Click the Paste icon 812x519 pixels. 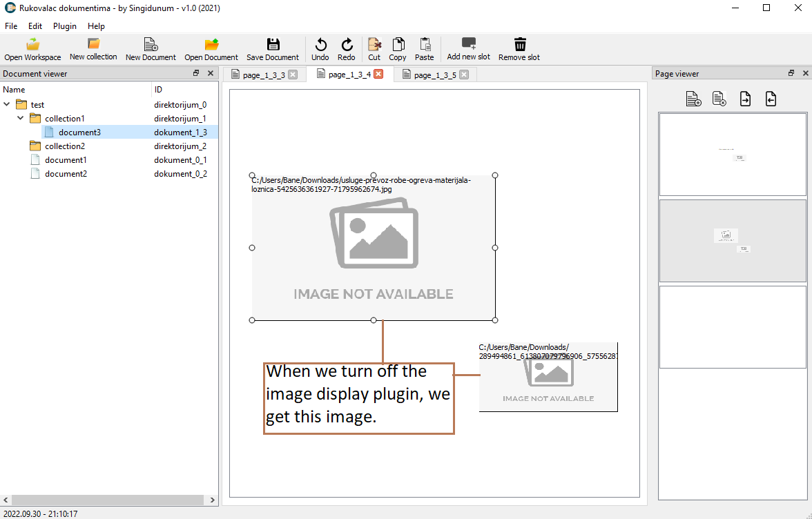[425, 43]
